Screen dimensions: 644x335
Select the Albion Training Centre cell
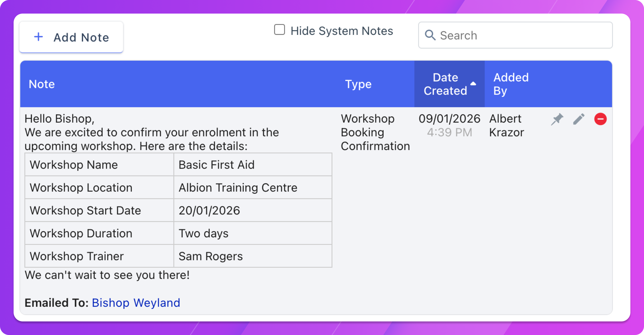point(253,187)
